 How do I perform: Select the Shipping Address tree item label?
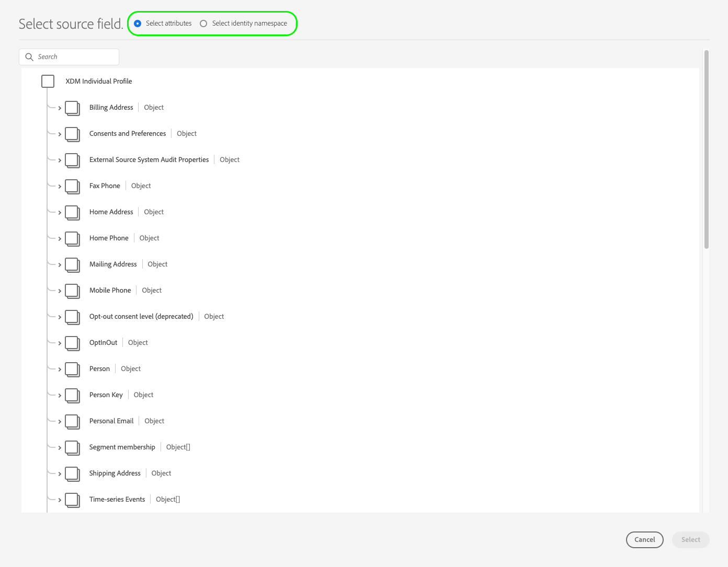[115, 473]
